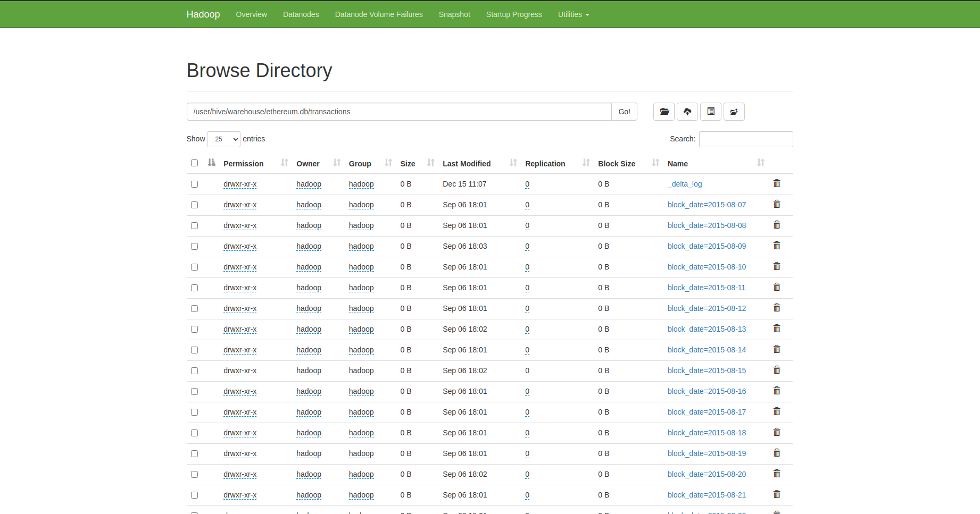This screenshot has width=980, height=514.
Task: Click trash icon for block_date=2015-08-16
Action: [x=777, y=391]
